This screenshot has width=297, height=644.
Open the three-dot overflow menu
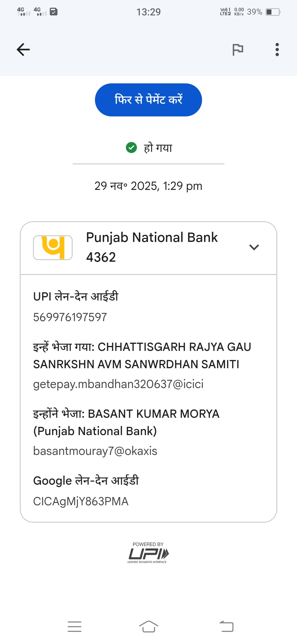click(x=277, y=50)
